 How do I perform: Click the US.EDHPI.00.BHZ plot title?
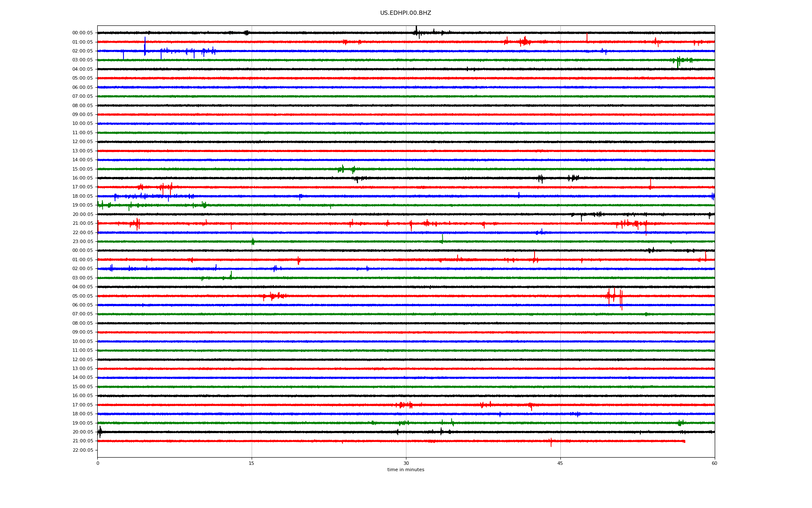click(406, 13)
